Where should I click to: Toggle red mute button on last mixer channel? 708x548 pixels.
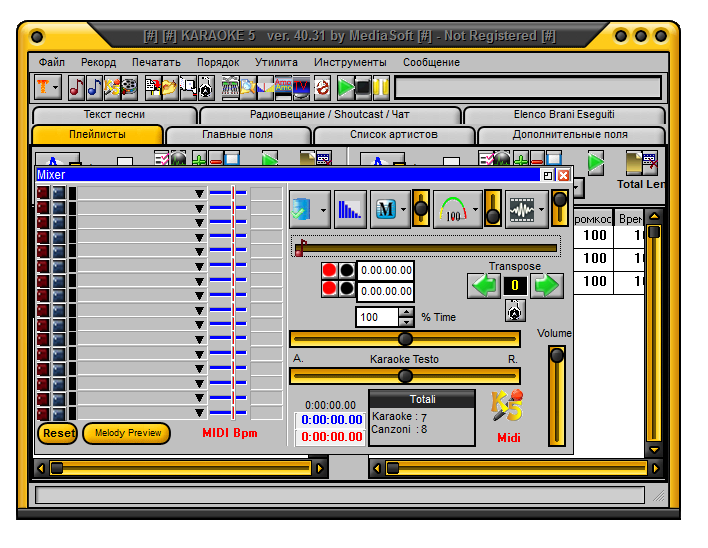(x=43, y=413)
